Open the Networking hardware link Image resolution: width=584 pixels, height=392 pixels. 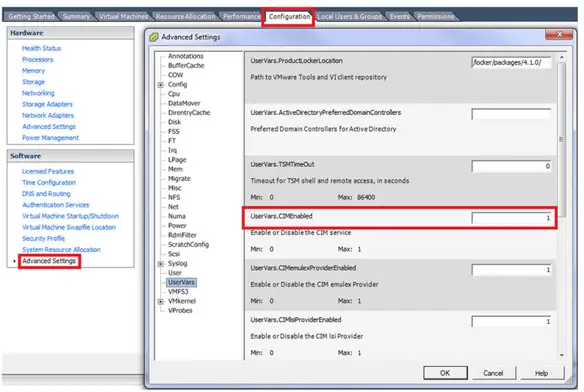click(38, 93)
